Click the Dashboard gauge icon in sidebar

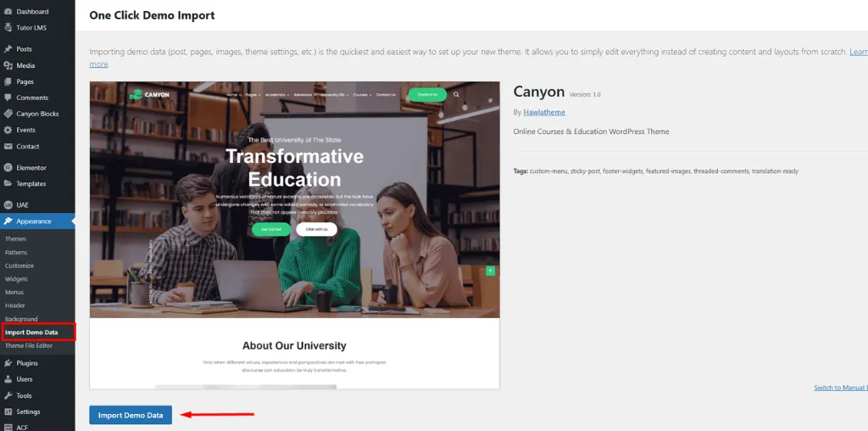pos(8,12)
